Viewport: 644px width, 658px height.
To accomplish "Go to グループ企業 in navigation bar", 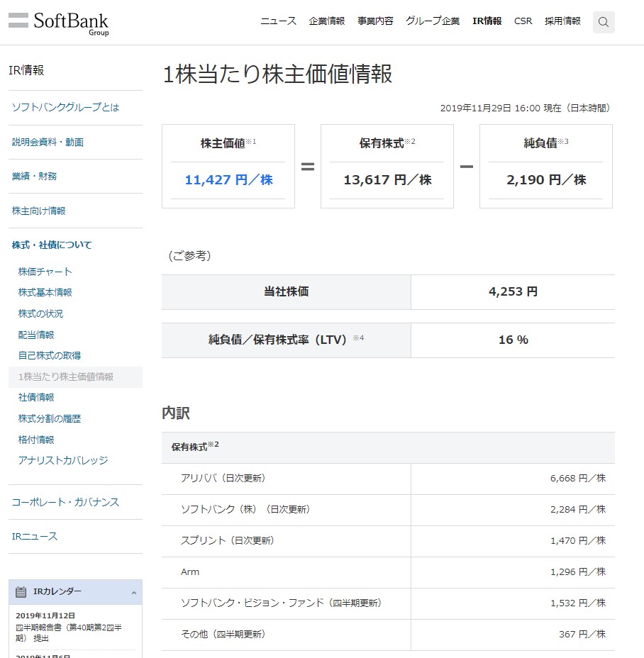I will click(x=433, y=21).
